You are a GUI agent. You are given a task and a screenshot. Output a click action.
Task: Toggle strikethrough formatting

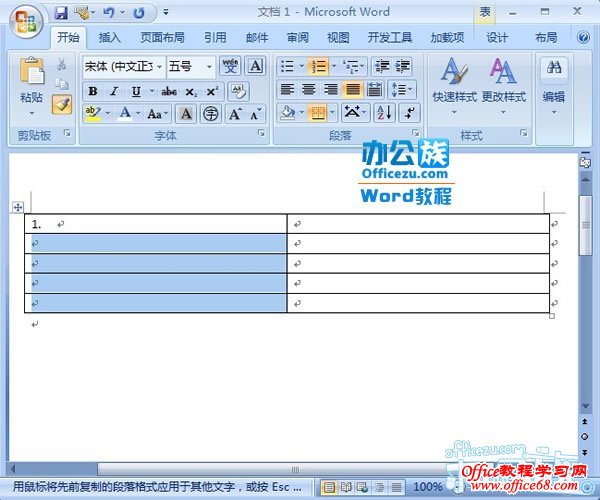[169, 91]
